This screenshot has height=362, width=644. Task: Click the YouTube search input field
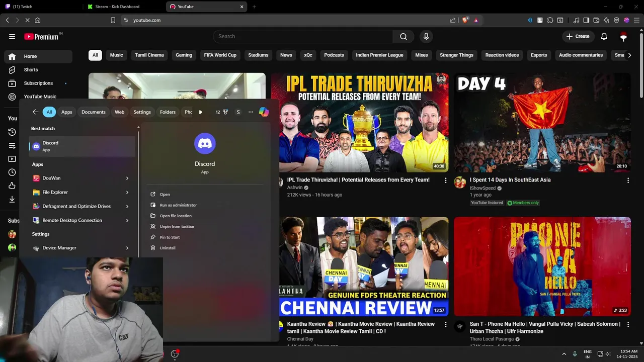point(303,36)
